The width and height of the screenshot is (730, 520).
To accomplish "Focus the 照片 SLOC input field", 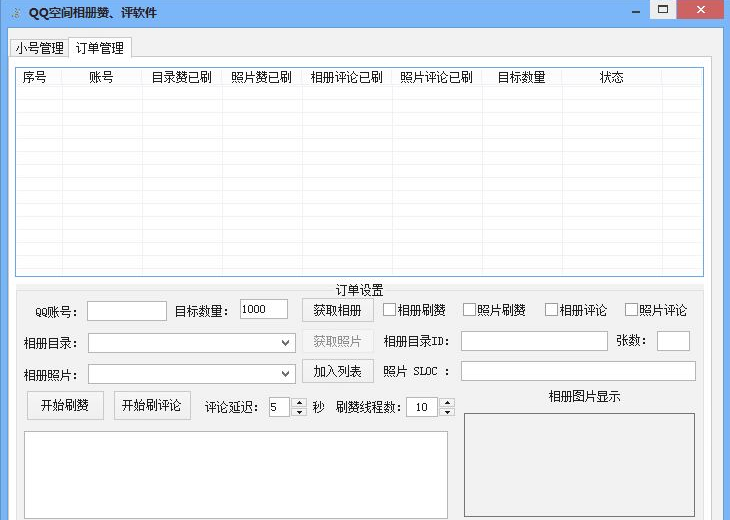I will point(578,371).
